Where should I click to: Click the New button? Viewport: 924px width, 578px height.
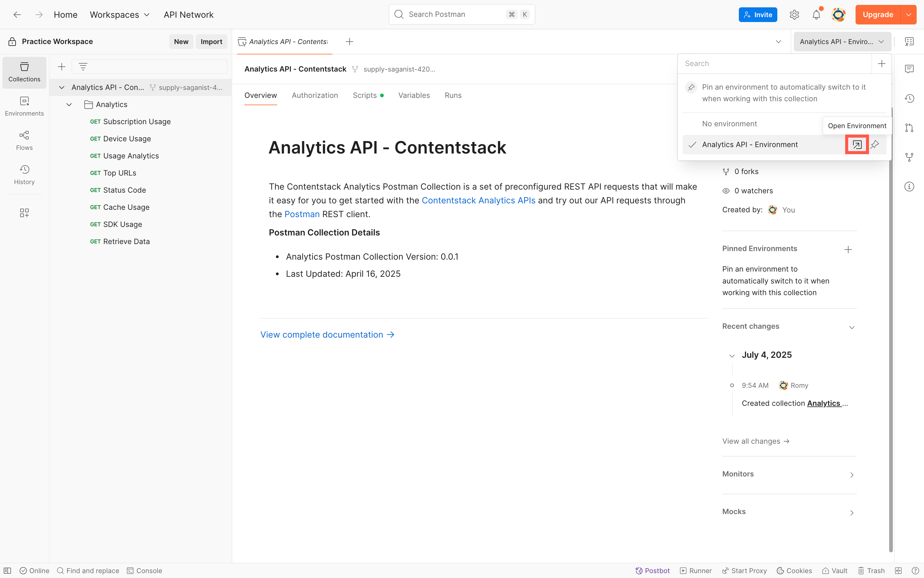click(181, 42)
